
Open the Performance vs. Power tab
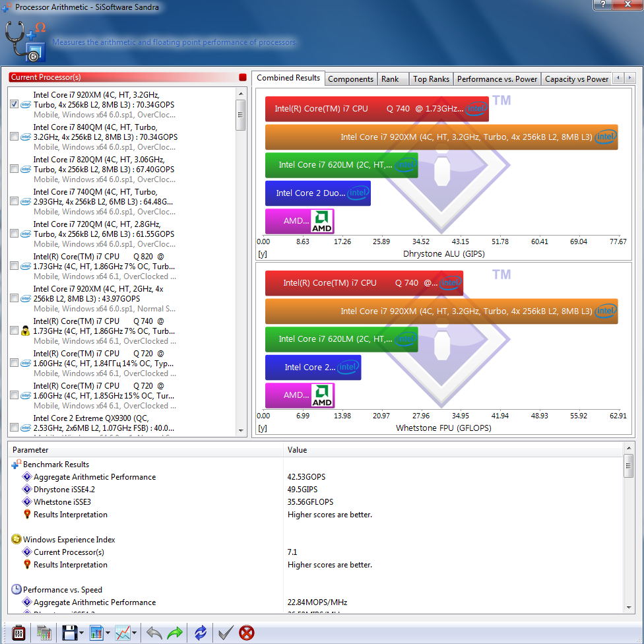pyautogui.click(x=497, y=79)
